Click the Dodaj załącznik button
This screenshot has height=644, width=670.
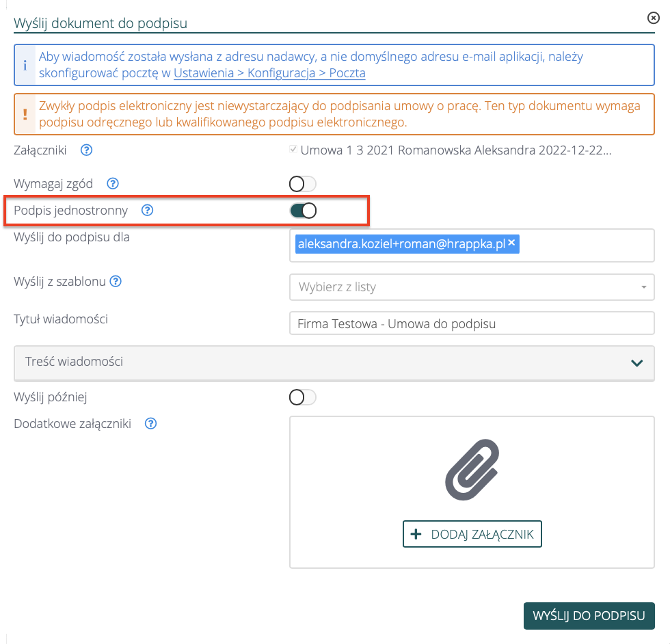[x=472, y=534]
